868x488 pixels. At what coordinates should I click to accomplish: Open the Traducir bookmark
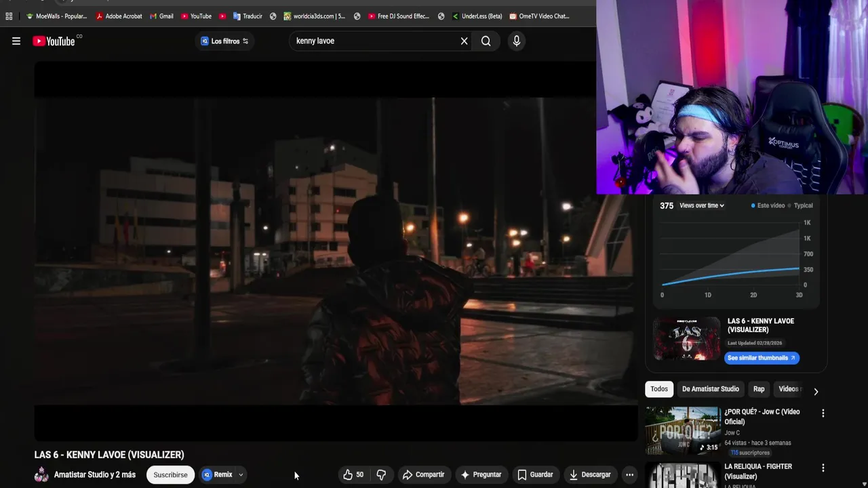248,16
